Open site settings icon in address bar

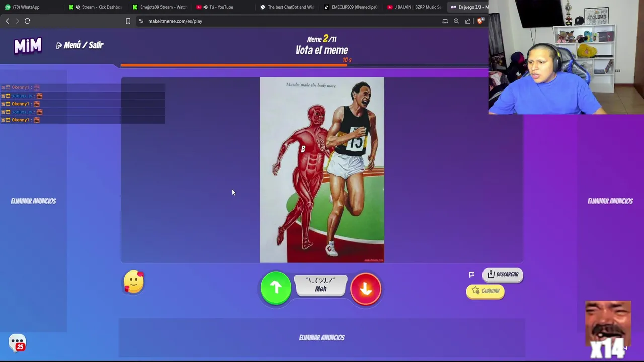pyautogui.click(x=141, y=21)
